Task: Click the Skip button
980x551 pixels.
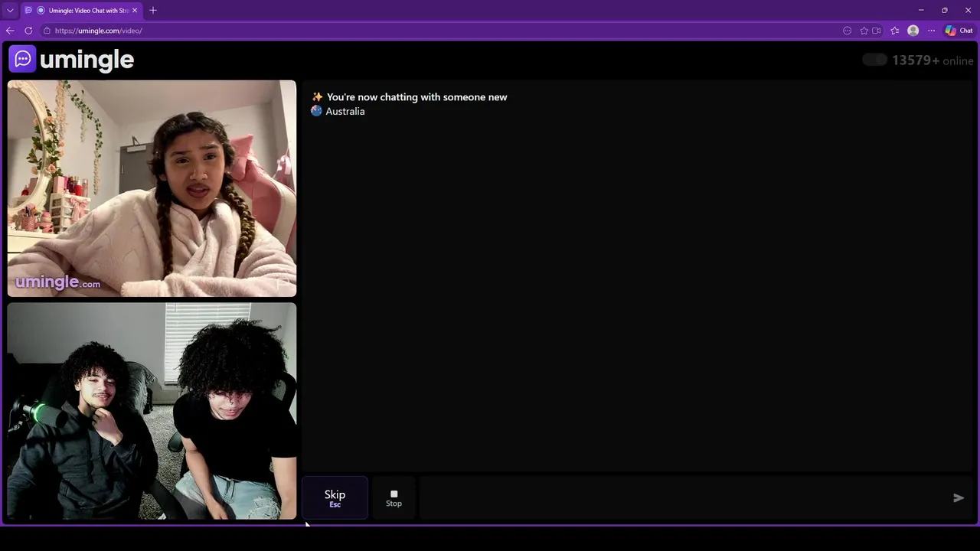Action: click(x=335, y=498)
